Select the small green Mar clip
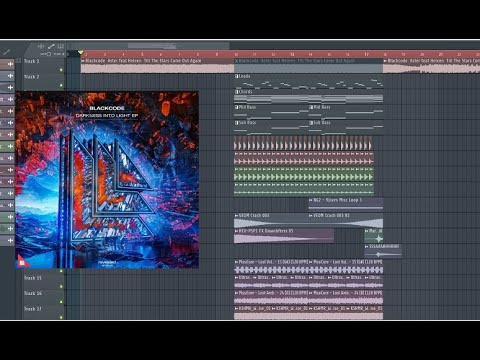 click(x=374, y=236)
